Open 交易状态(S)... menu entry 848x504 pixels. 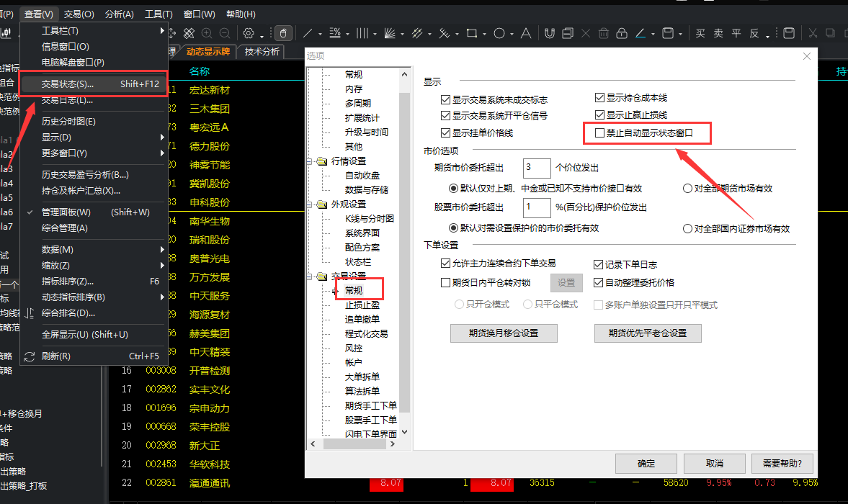93,84
